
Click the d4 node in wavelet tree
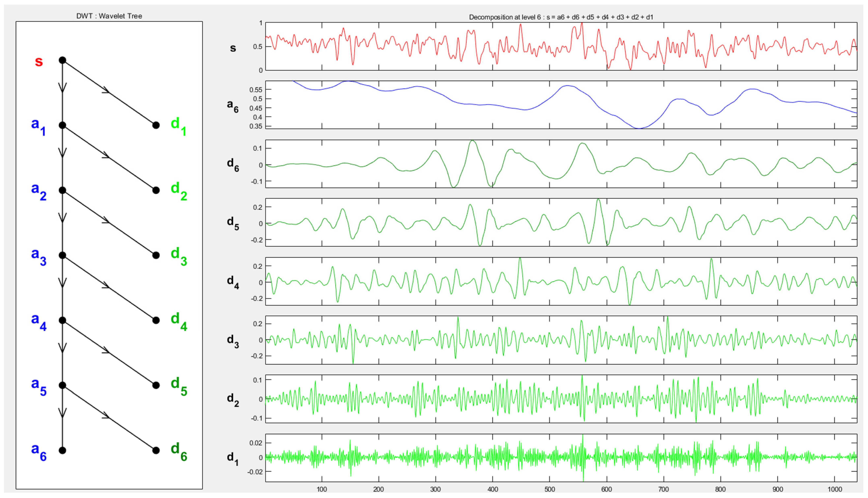point(156,320)
